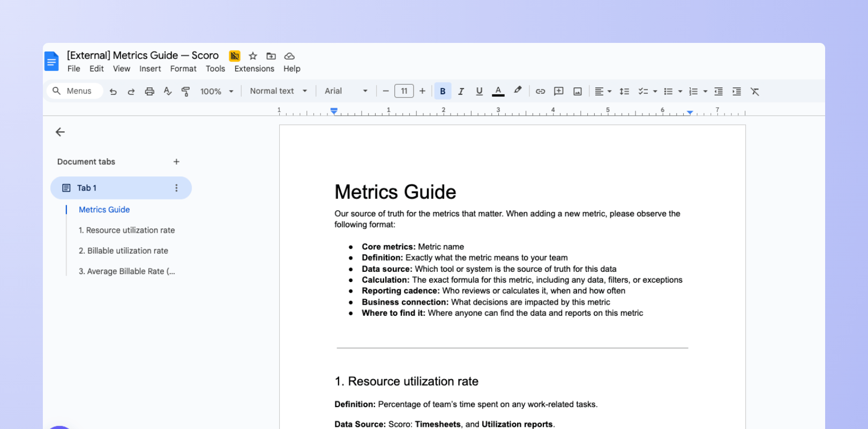The height and width of the screenshot is (429, 868).
Task: Toggle italic formatting
Action: point(461,91)
